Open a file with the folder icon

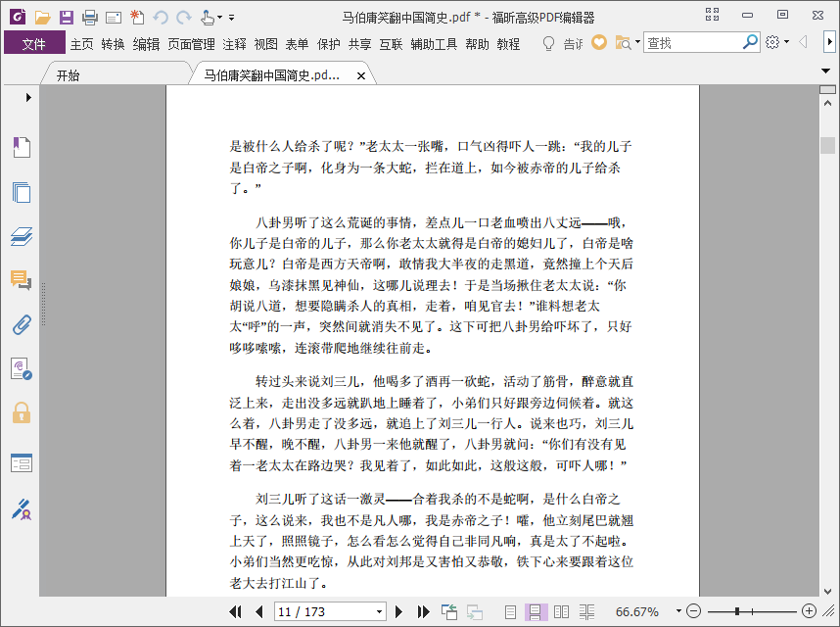click(x=42, y=18)
